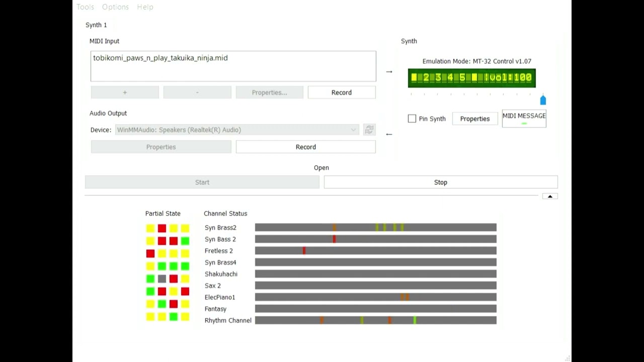Click the Syn Bass 2 channel bar
The height and width of the screenshot is (362, 644).
376,239
